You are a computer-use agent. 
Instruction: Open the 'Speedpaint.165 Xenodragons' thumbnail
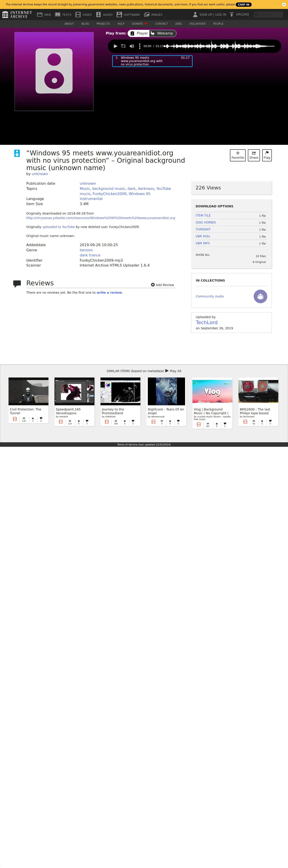[x=74, y=391]
